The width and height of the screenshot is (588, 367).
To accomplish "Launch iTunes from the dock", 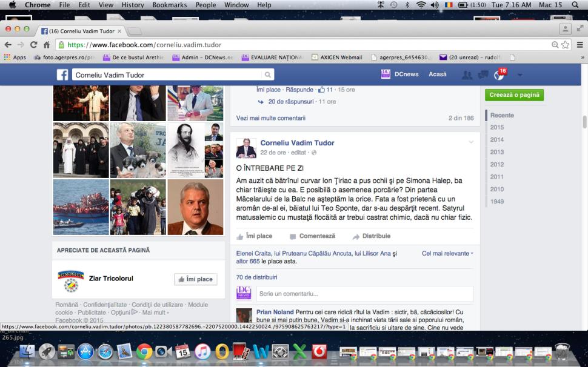I will 202,351.
